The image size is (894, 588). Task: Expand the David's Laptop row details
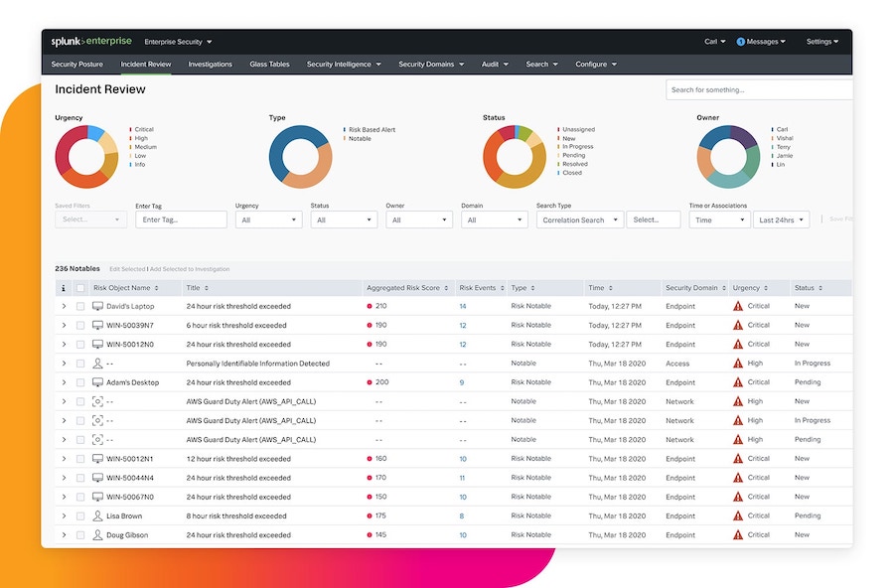tap(64, 306)
